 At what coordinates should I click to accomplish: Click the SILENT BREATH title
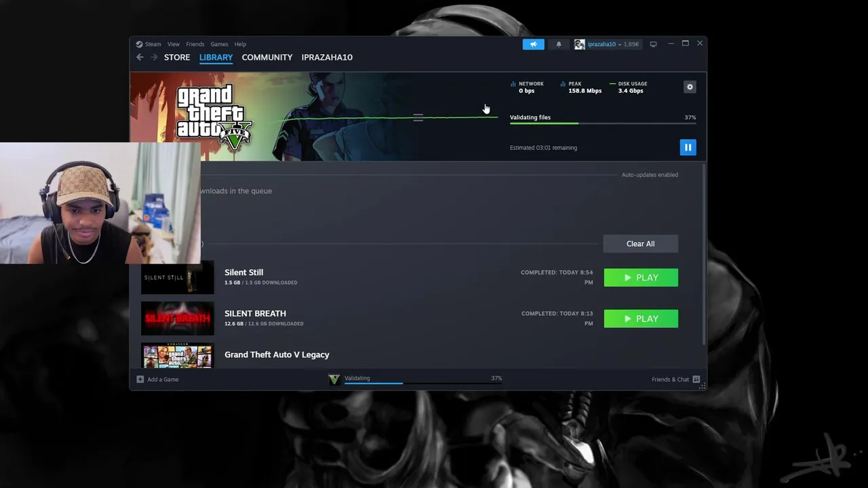point(255,314)
